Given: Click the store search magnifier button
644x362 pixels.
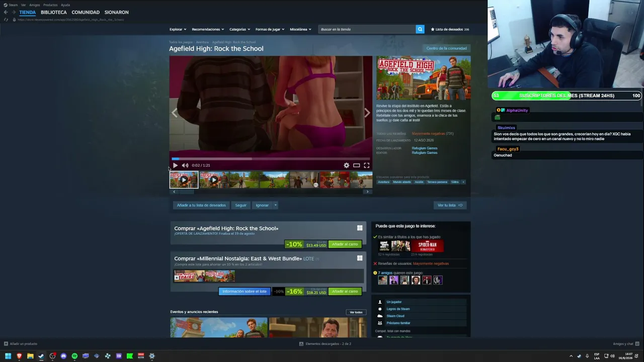Looking at the screenshot, I should point(420,29).
